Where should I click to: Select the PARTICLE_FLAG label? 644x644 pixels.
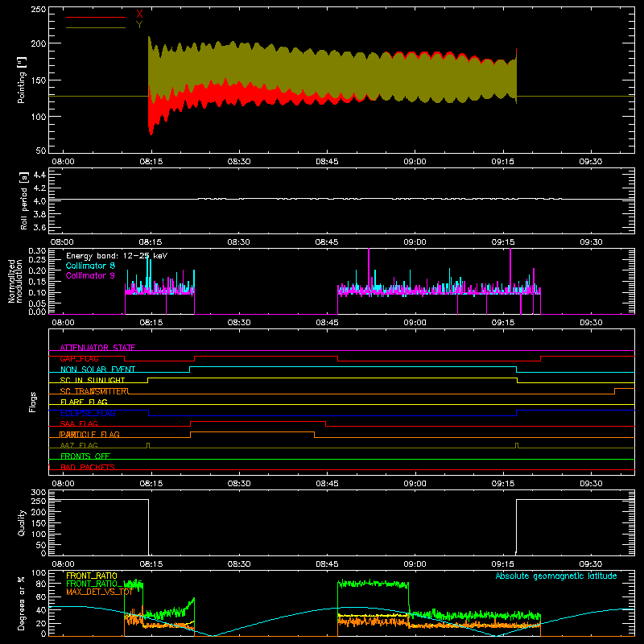tap(90, 435)
